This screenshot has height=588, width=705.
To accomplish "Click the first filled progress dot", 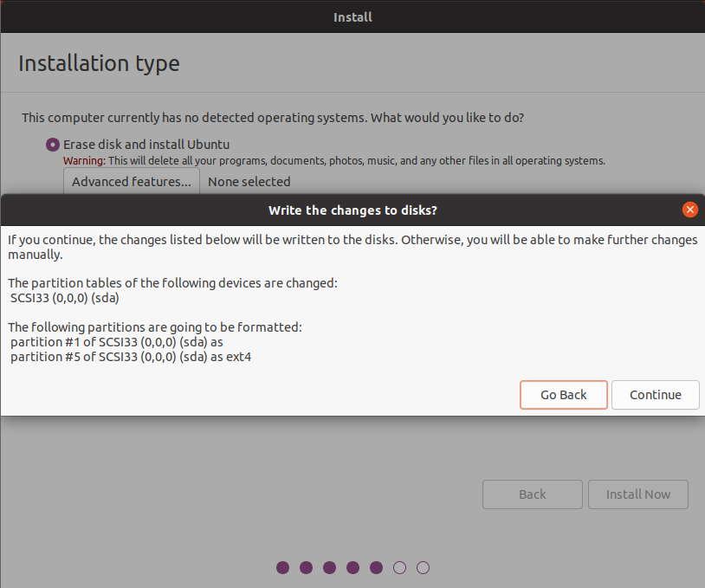I will (x=282, y=568).
